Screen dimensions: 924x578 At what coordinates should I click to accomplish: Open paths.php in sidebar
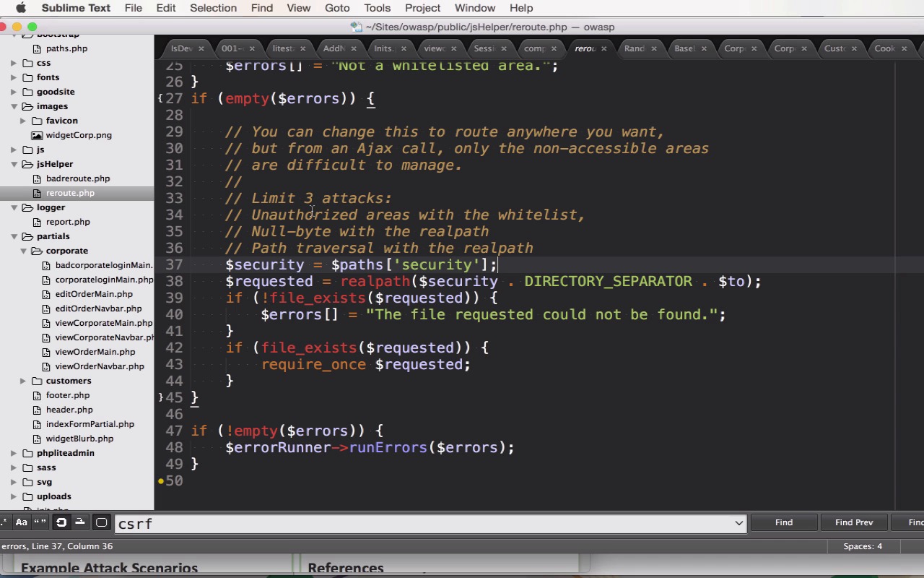point(66,48)
